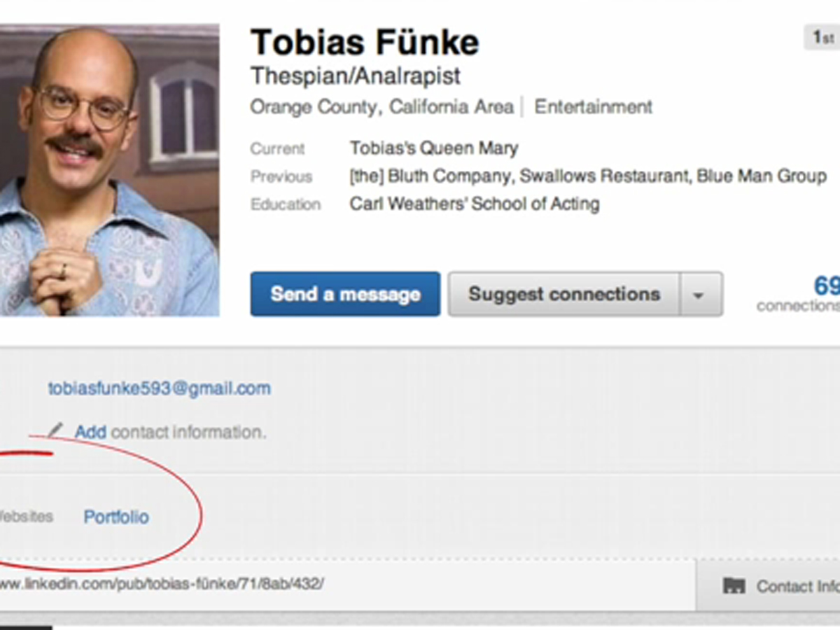Screen dimensions: 840x630
Task: Click the pencil edit icon
Action: coord(55,430)
